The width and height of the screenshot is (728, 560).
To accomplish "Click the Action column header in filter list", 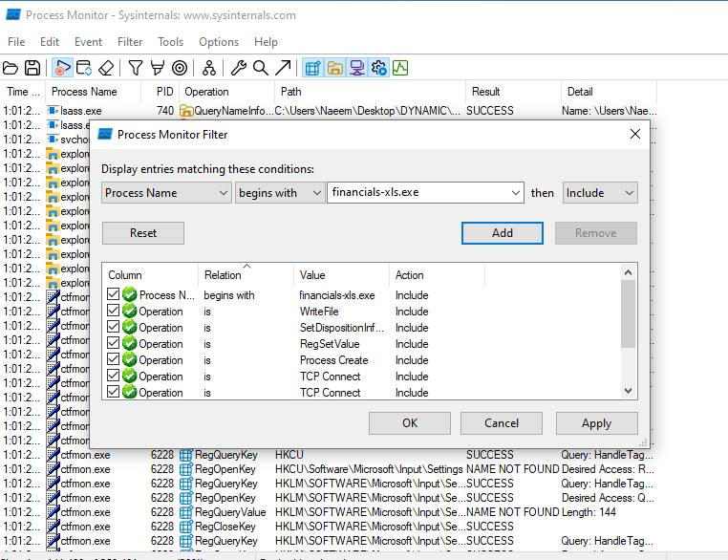I will [437, 275].
